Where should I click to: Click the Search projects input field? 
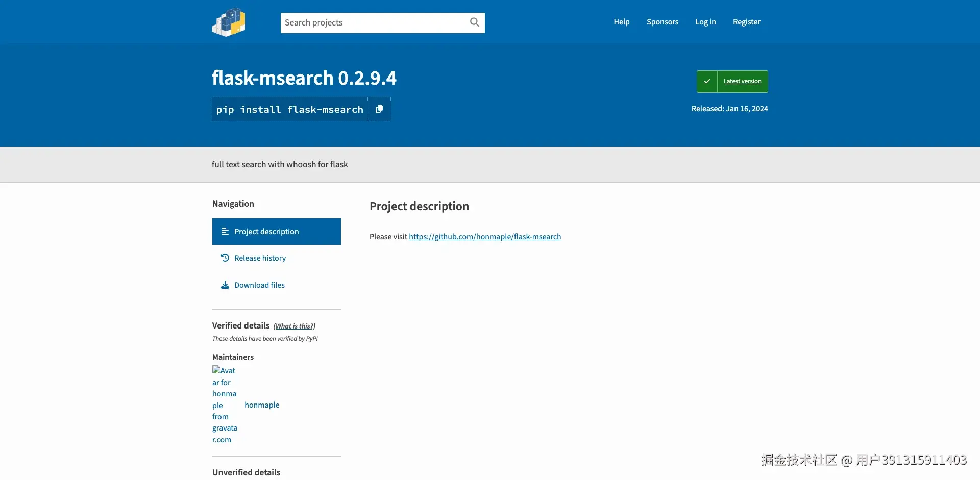coord(373,22)
